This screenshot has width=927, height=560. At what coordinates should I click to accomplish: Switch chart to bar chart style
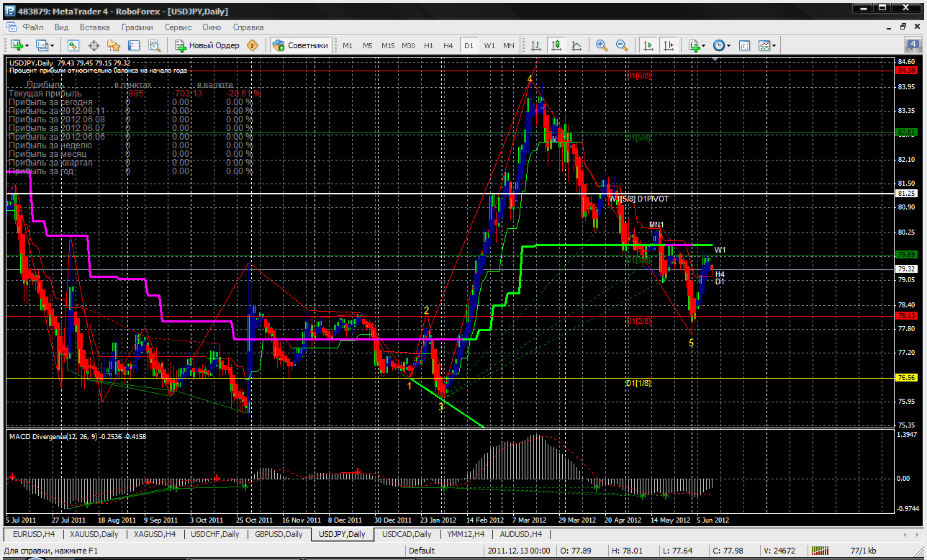535,45
